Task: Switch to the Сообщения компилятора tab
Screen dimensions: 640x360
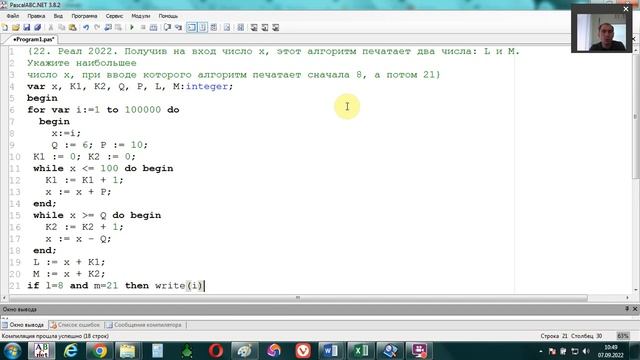Action: (144, 325)
